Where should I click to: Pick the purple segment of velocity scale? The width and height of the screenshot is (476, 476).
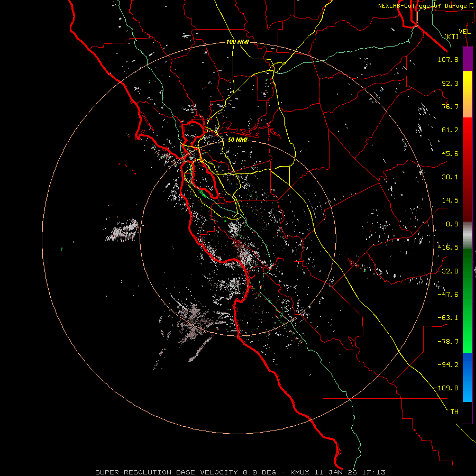pyautogui.click(x=467, y=59)
